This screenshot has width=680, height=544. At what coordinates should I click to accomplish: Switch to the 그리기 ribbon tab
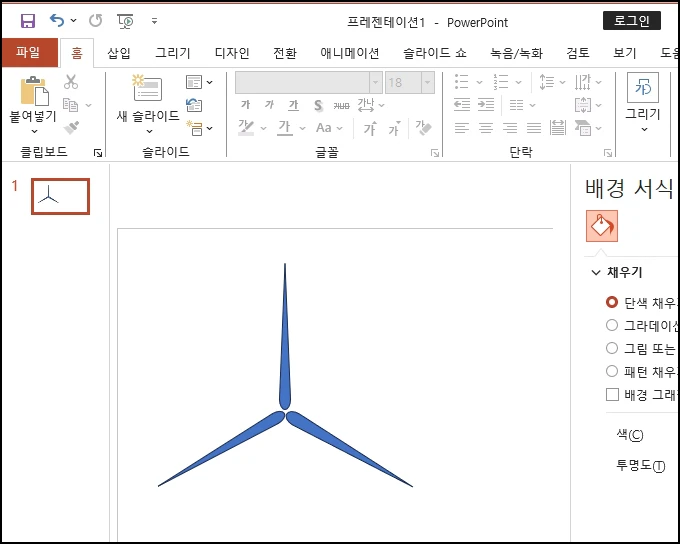173,53
